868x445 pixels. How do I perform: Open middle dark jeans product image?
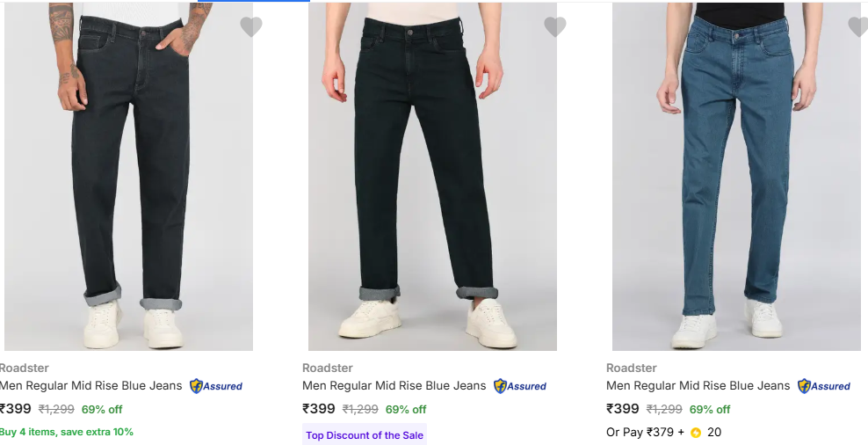click(x=432, y=176)
